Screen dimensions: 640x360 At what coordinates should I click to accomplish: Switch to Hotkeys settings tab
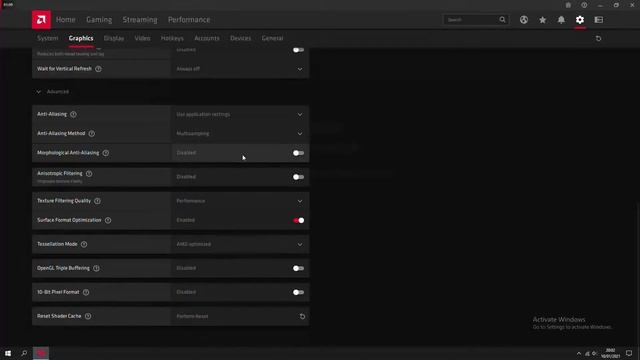pyautogui.click(x=172, y=38)
